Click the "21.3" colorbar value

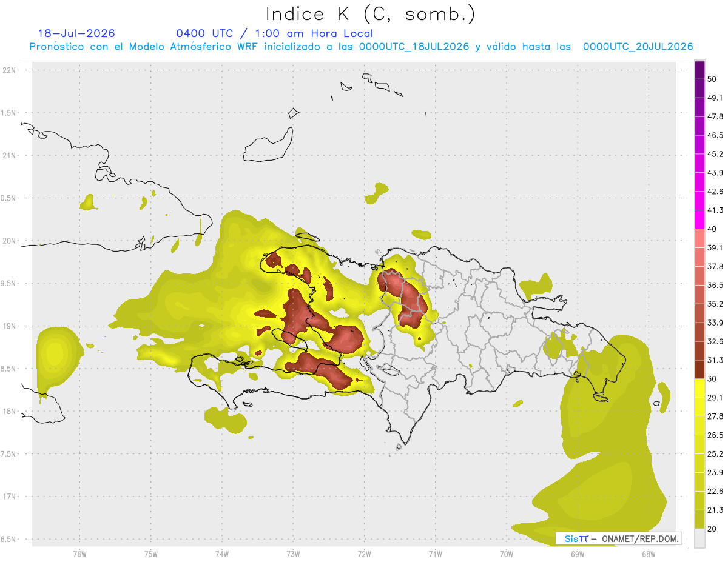point(715,510)
